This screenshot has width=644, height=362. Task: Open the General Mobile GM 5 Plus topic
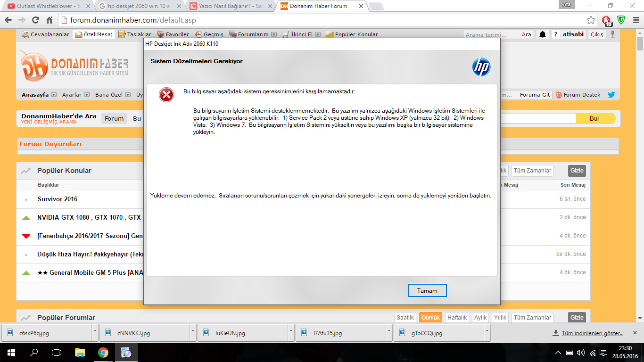(90, 272)
